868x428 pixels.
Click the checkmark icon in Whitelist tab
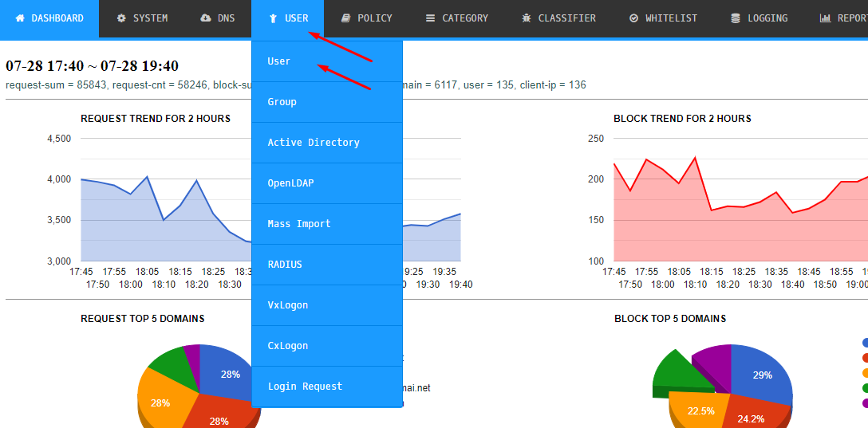[633, 18]
